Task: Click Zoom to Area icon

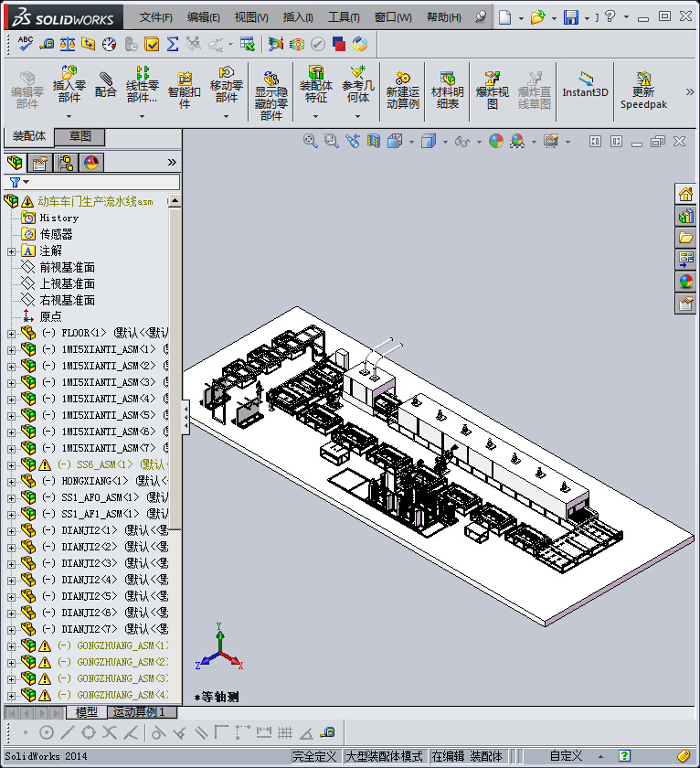Action: pyautogui.click(x=332, y=141)
